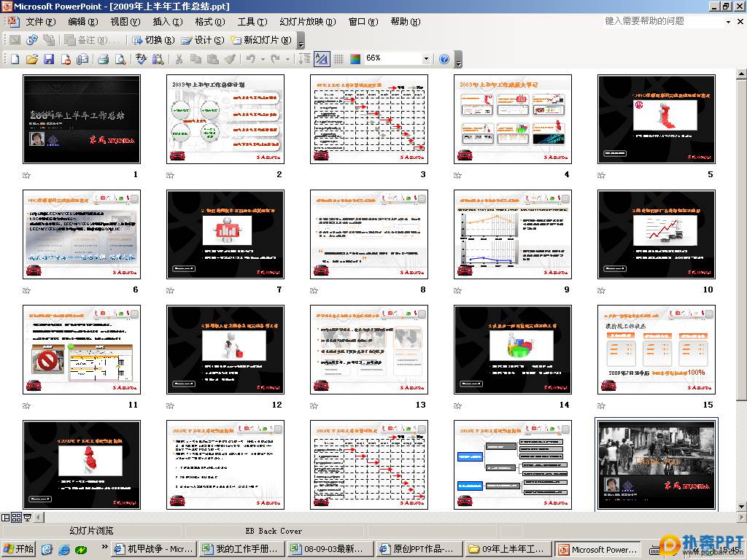Click the Rehearse Timings icon

tap(32, 41)
